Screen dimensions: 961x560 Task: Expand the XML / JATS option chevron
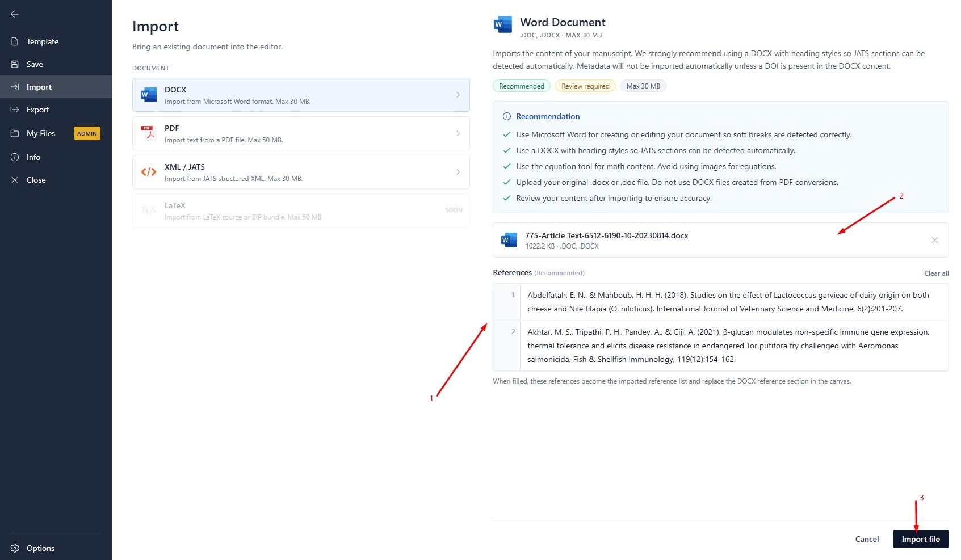458,172
